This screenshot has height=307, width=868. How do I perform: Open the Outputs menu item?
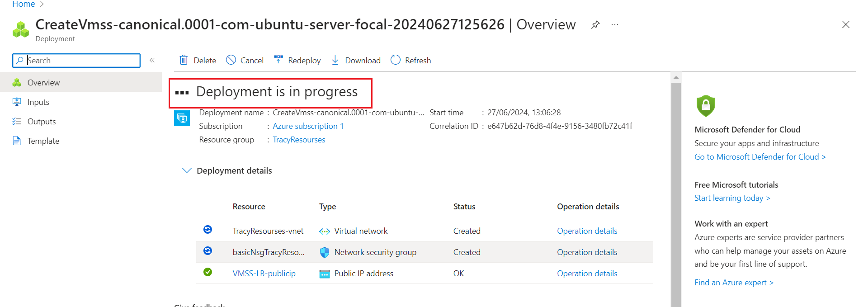tap(42, 122)
